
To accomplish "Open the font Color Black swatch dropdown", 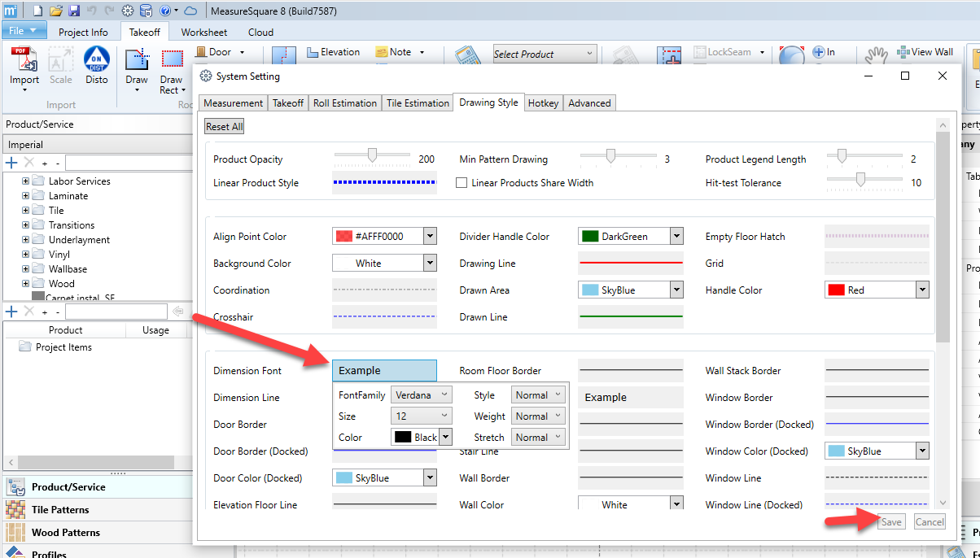I will 421,437.
